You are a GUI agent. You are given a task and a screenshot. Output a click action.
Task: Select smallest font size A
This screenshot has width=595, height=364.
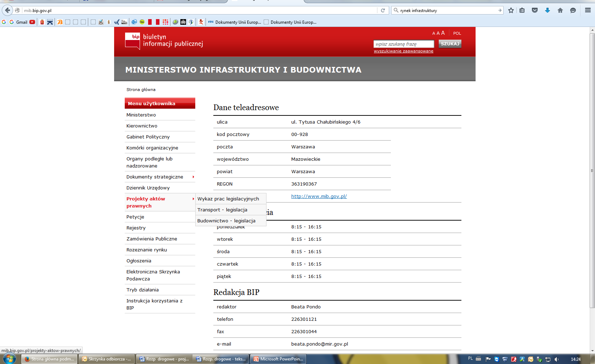(433, 33)
